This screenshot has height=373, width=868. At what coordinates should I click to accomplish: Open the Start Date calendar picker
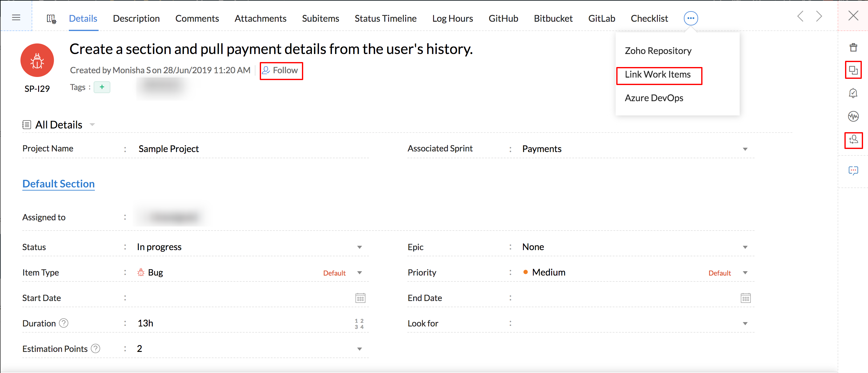[360, 298]
